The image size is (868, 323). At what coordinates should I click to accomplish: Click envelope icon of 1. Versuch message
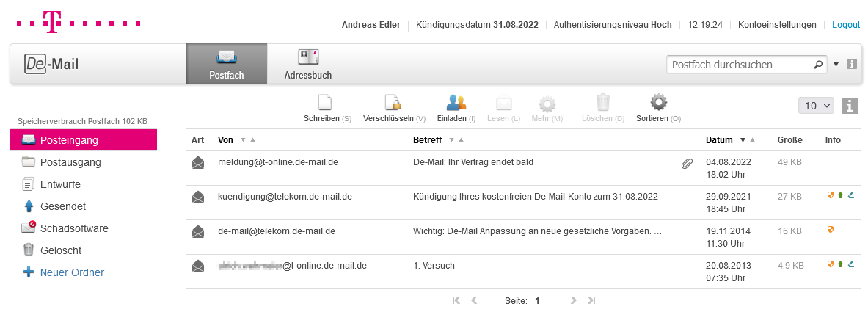pyautogui.click(x=198, y=266)
